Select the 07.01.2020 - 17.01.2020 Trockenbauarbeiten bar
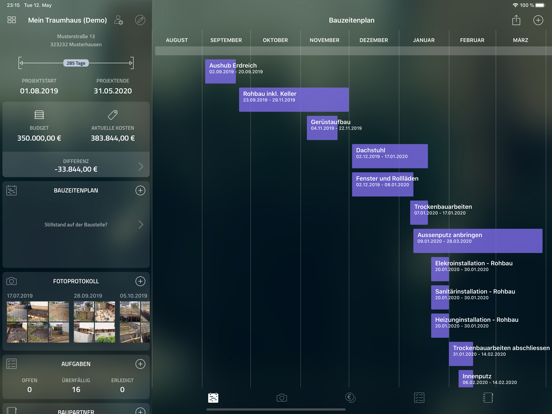The width and height of the screenshot is (552, 414). [419, 213]
